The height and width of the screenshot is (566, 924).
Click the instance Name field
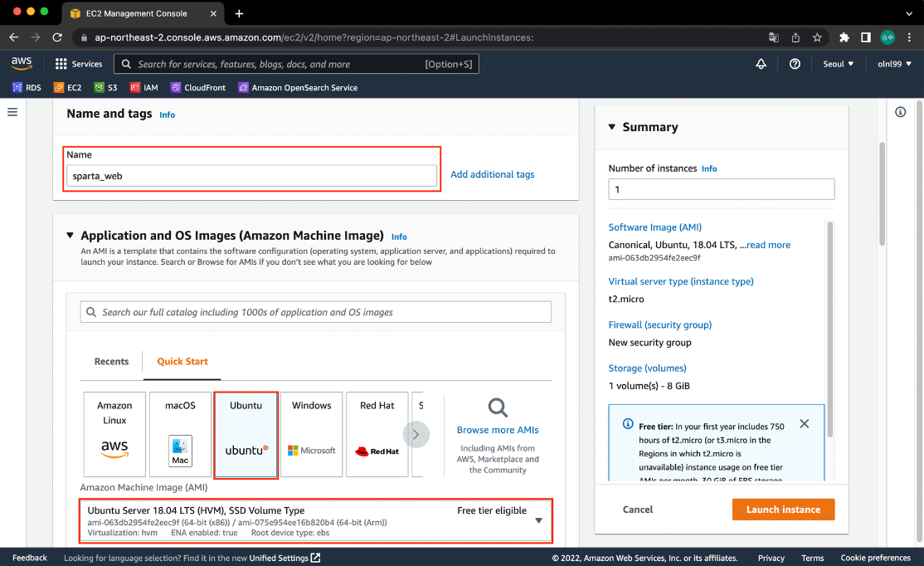point(251,176)
